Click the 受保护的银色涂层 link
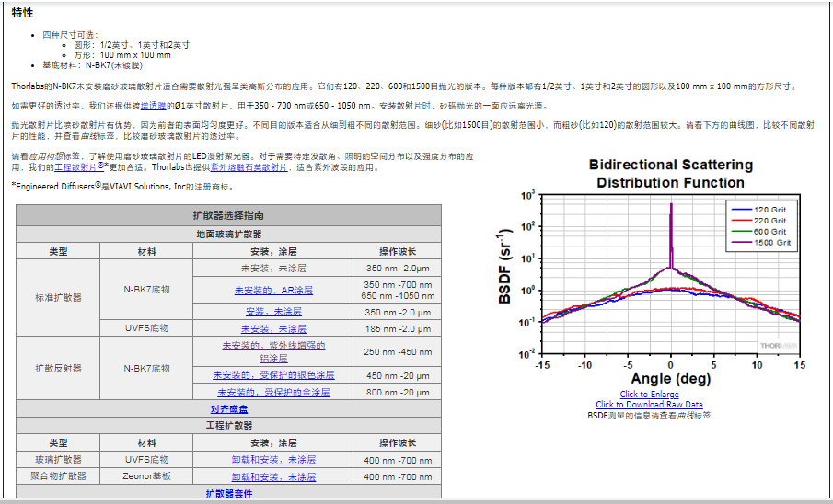Screen dimensions: 833x504 click(x=273, y=375)
